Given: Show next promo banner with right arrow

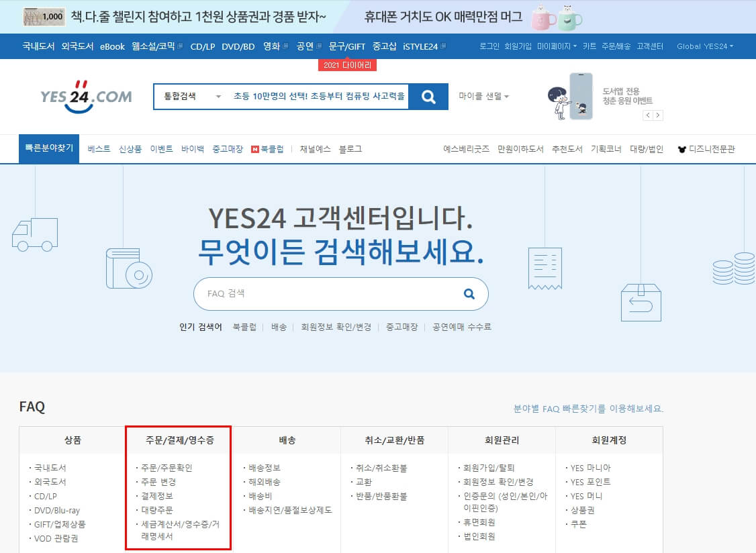Looking at the screenshot, I should (658, 115).
